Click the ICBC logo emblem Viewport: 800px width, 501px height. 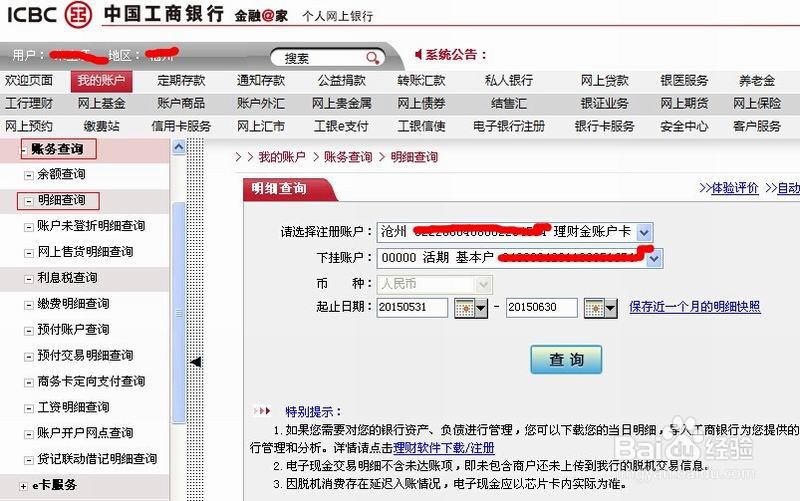[79, 14]
